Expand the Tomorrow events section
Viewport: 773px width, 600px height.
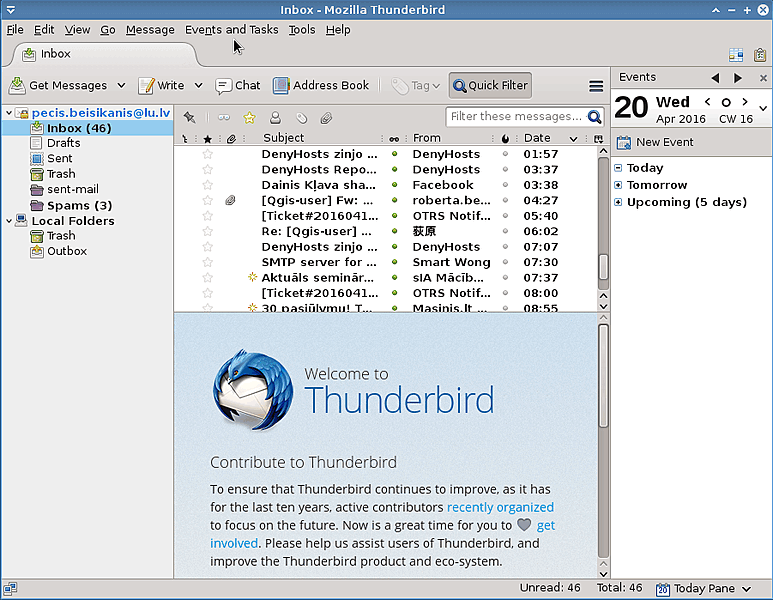tap(618, 185)
